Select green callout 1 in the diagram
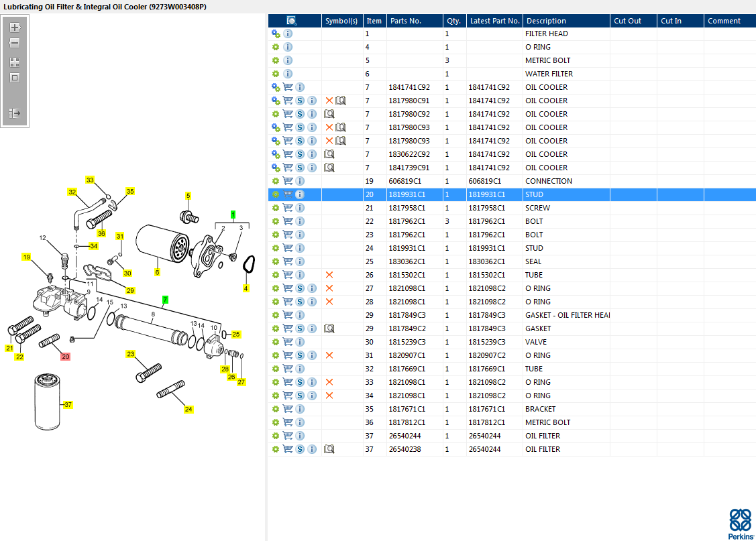The image size is (756, 541). [233, 215]
